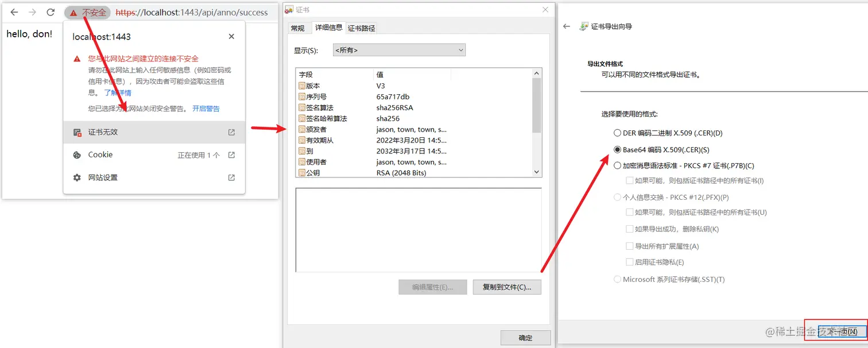Click the certificate-invalid icon beside 证书无效
The image size is (868, 348).
(77, 133)
